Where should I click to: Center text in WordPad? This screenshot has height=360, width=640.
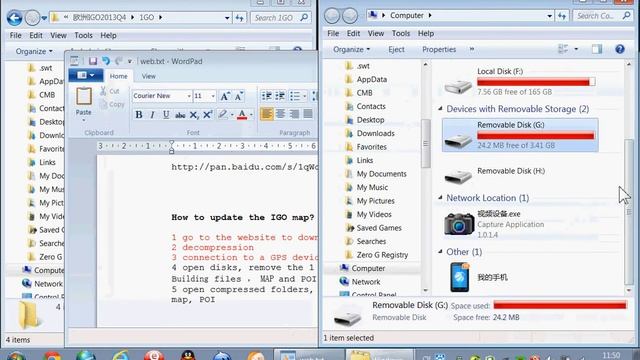pos(280,114)
